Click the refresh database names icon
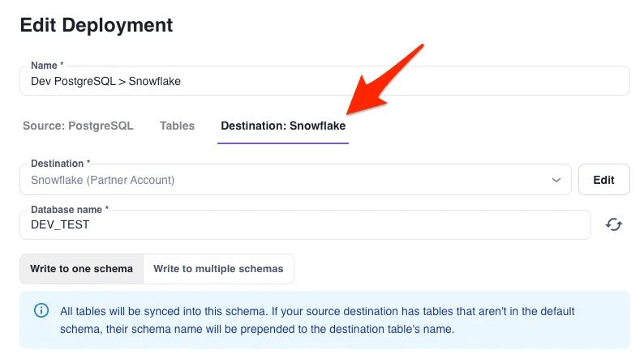 (614, 224)
